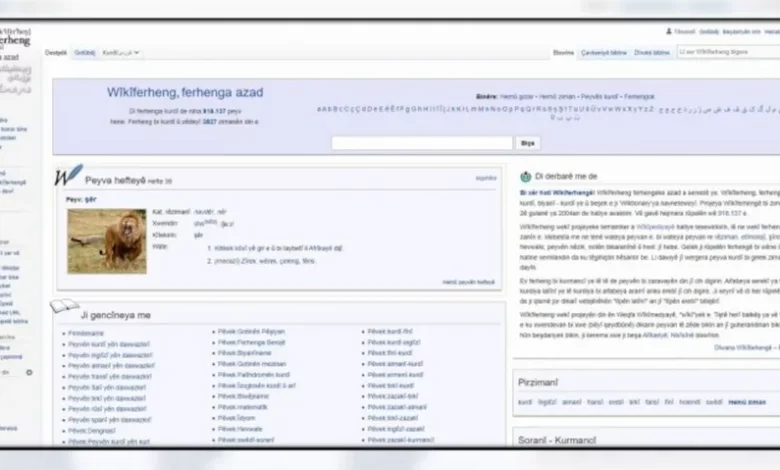
Task: Click the feather W icon beside Peyva hefteyê
Action: 68,176
